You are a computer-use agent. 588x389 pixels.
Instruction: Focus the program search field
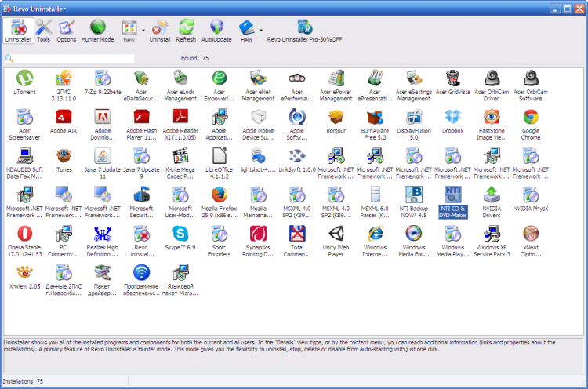click(x=74, y=59)
